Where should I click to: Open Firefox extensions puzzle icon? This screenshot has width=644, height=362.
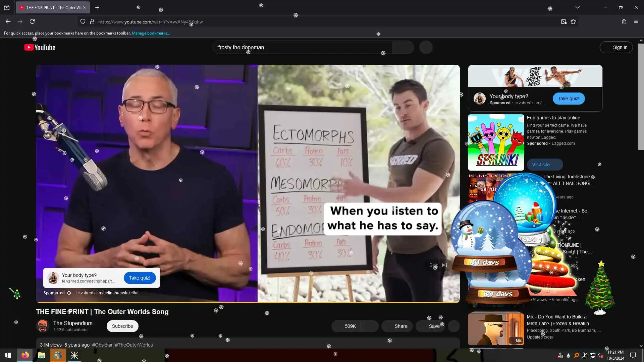tap(624, 22)
